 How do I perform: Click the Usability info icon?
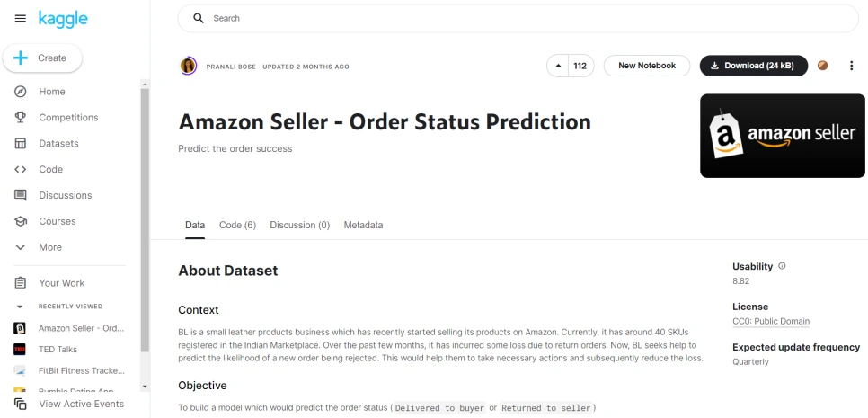782,266
